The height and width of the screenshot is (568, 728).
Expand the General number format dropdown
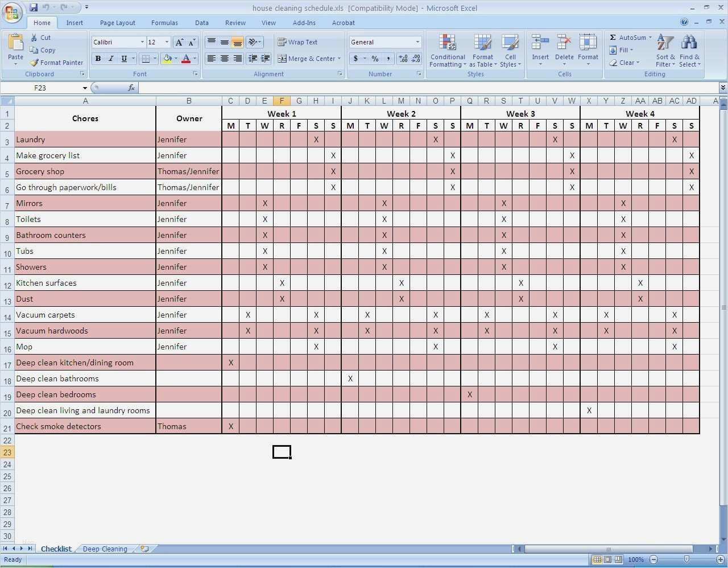417,42
